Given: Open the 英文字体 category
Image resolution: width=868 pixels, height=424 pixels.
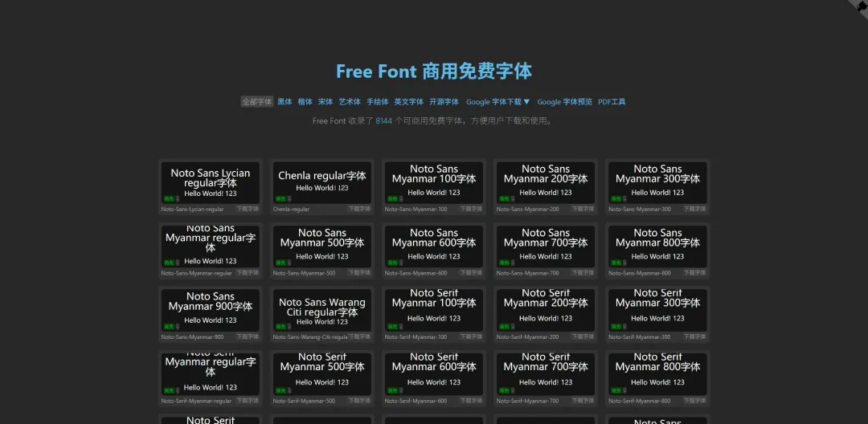Looking at the screenshot, I should coord(408,102).
